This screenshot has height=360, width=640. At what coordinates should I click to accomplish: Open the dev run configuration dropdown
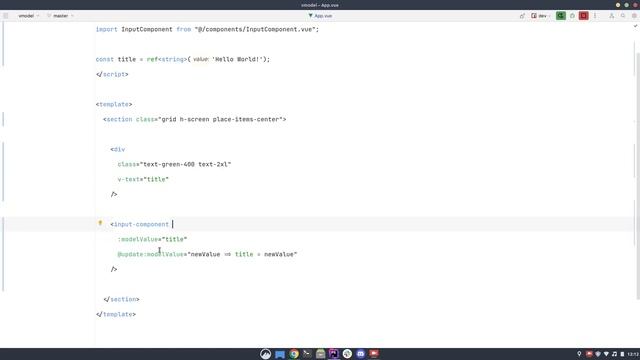[x=541, y=16]
